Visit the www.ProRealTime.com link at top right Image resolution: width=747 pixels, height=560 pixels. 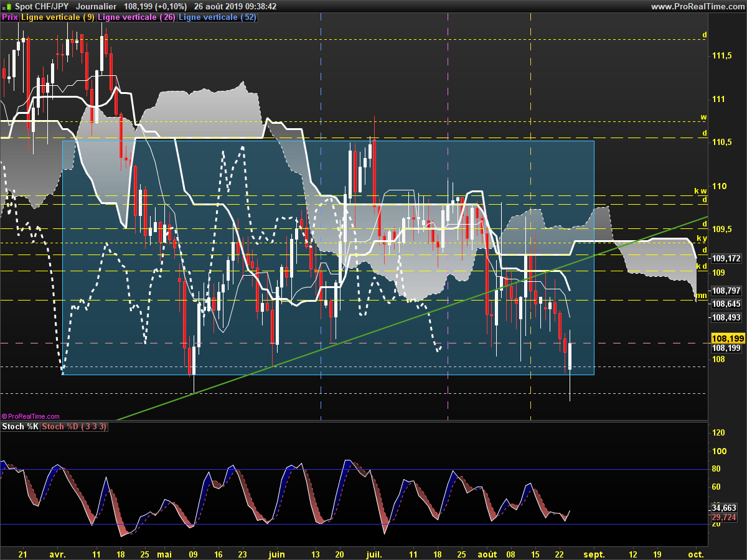click(x=697, y=6)
